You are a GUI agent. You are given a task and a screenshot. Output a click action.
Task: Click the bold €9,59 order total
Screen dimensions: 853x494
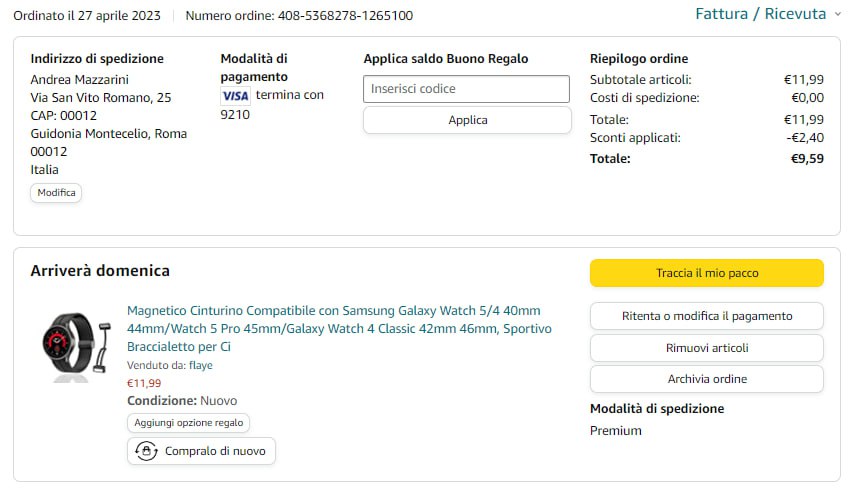[807, 158]
